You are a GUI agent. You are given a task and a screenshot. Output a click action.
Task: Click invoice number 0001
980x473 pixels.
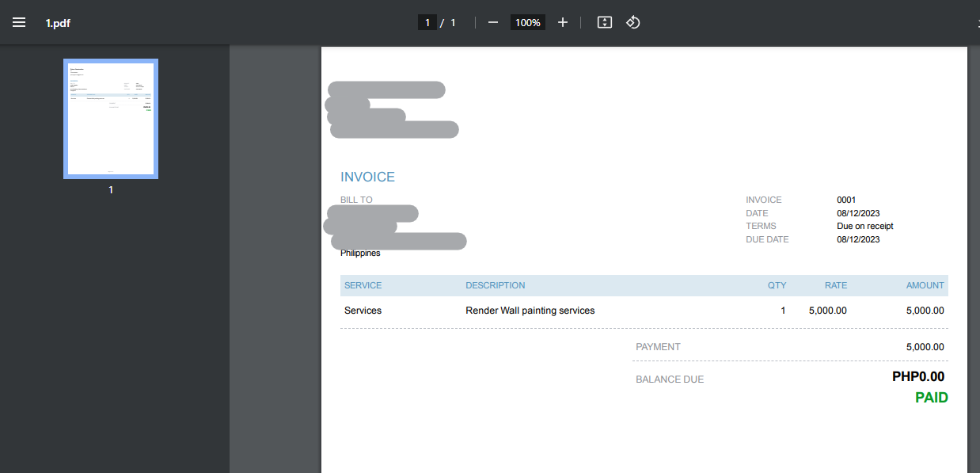[x=846, y=200]
